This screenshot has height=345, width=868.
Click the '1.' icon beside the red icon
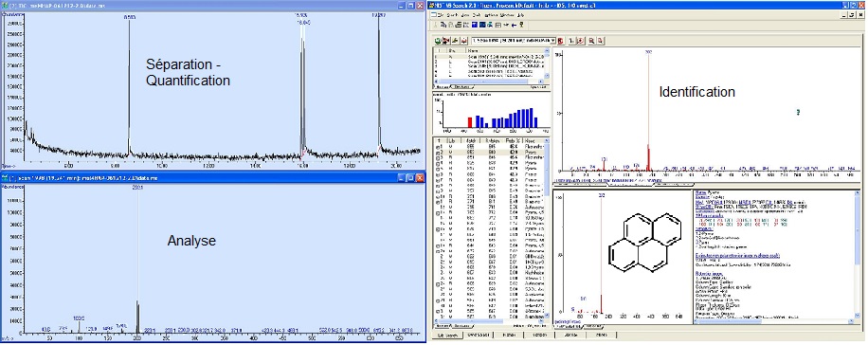[x=570, y=41]
